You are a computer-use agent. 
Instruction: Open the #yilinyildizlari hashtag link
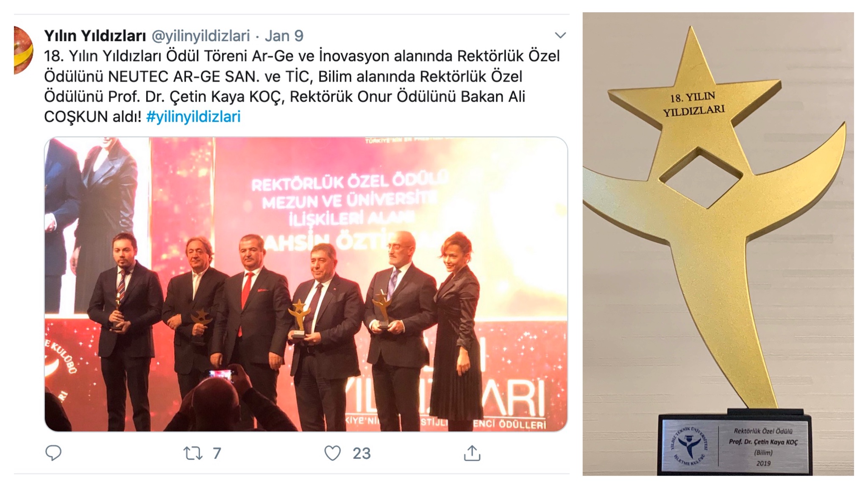tap(193, 116)
